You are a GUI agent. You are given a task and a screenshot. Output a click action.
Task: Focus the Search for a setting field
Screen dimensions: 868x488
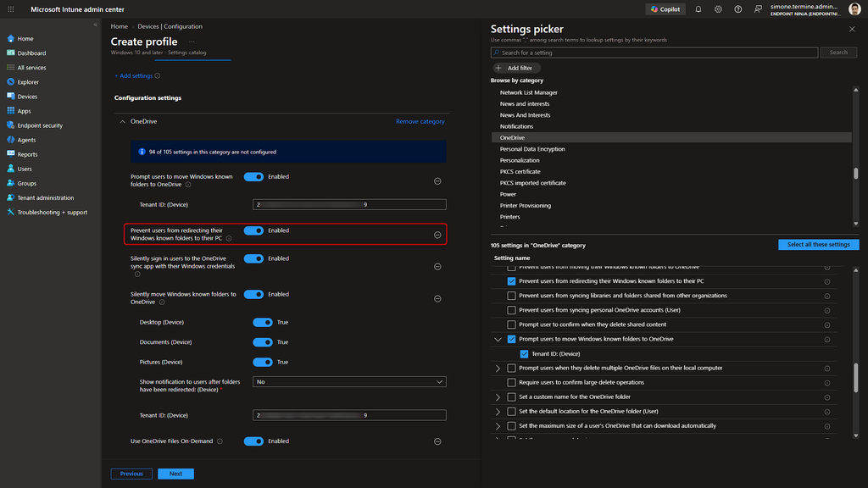pyautogui.click(x=654, y=53)
